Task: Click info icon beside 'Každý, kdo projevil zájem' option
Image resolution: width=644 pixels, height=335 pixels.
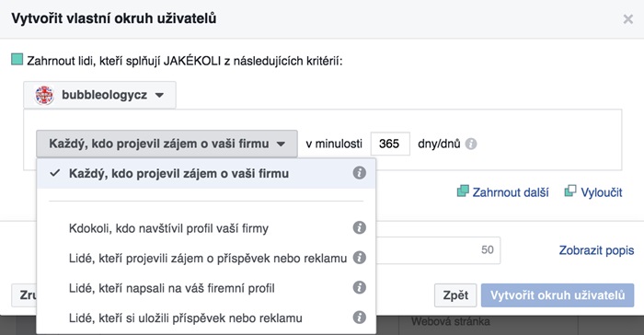Action: pos(360,173)
